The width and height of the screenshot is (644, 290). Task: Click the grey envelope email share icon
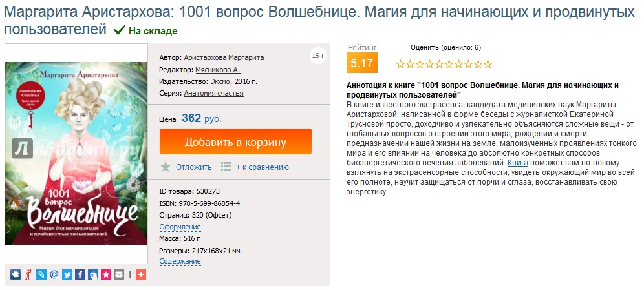pos(118,274)
